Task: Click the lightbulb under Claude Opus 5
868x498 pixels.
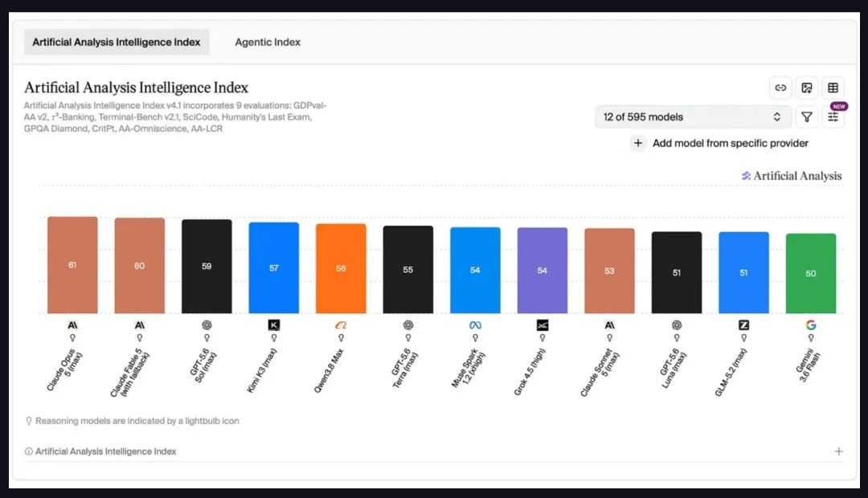Action: pos(72,337)
